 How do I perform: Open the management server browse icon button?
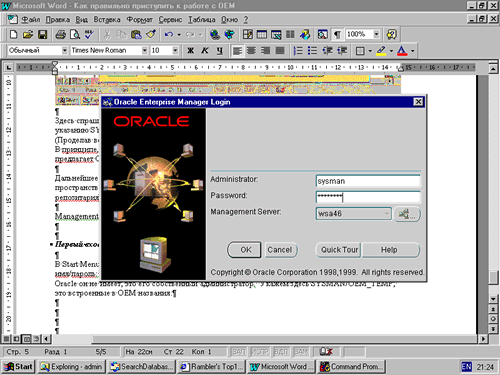point(407,214)
